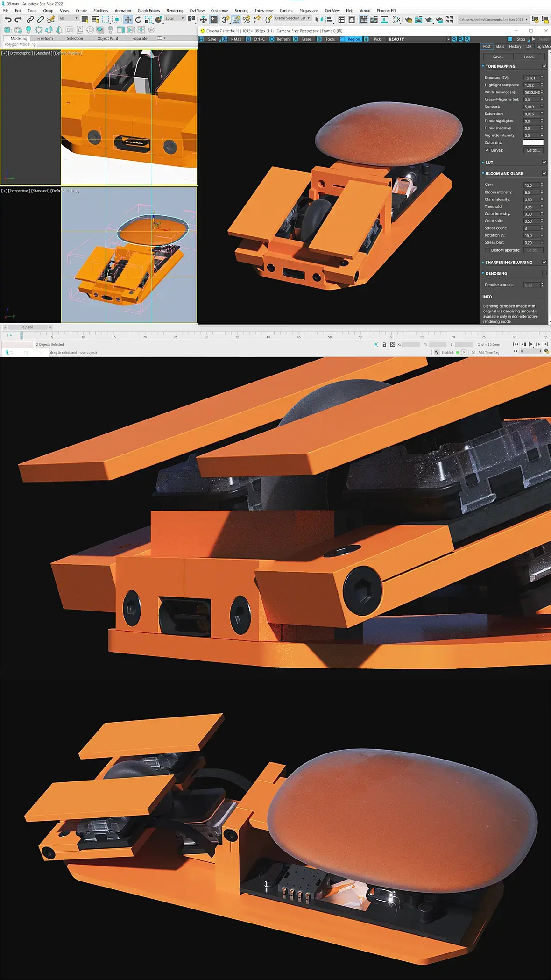Toggle the Percent Snap icon

coord(247,19)
